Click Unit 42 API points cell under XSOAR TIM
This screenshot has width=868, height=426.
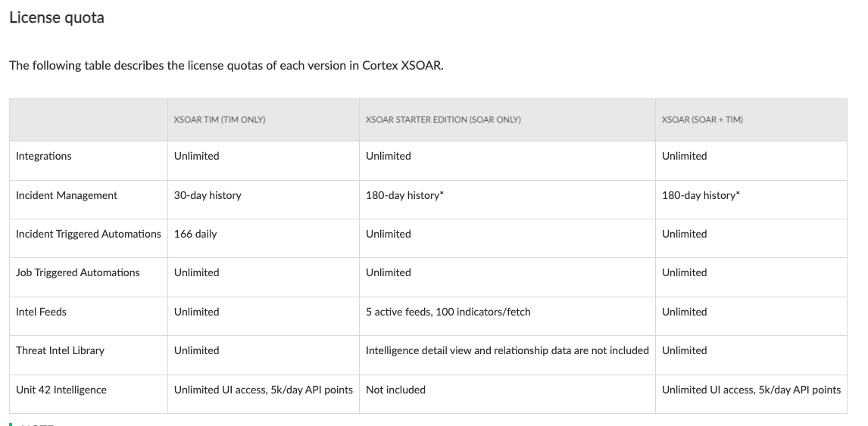[x=264, y=390]
